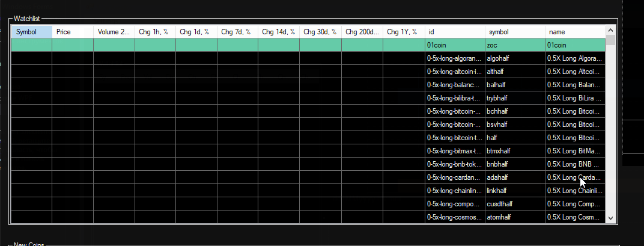Select the half symbol cell

pos(515,137)
